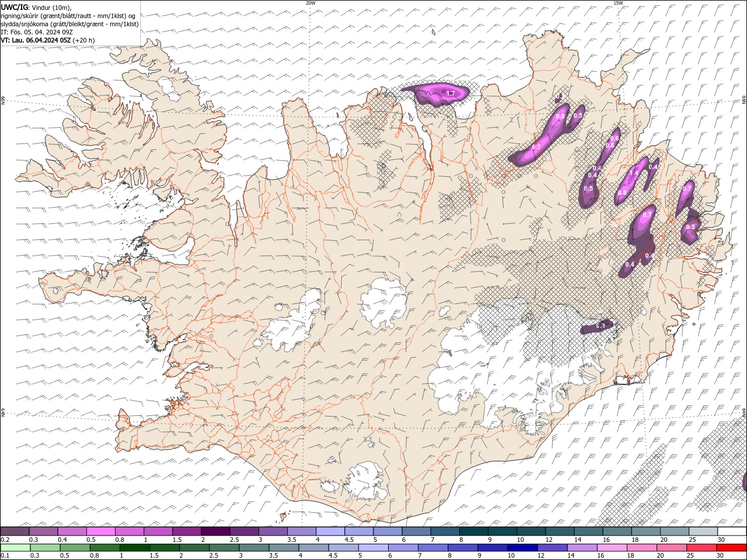Click the round white Hofsjökull glacier in central Iceland
The height and width of the screenshot is (560, 747).
pos(384,303)
